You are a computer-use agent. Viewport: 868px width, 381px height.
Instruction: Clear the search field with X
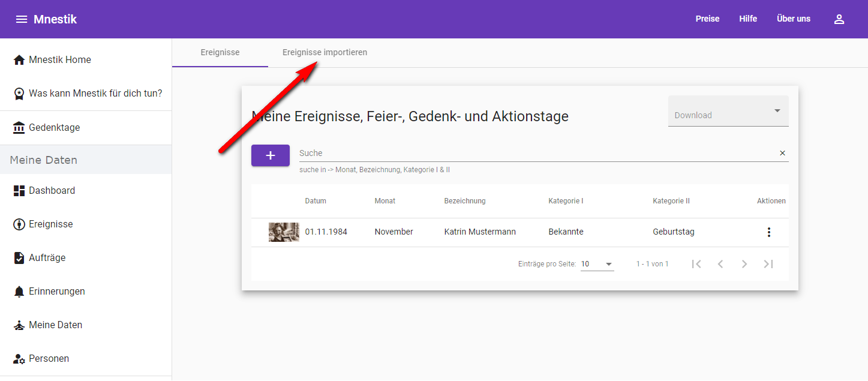tap(782, 153)
